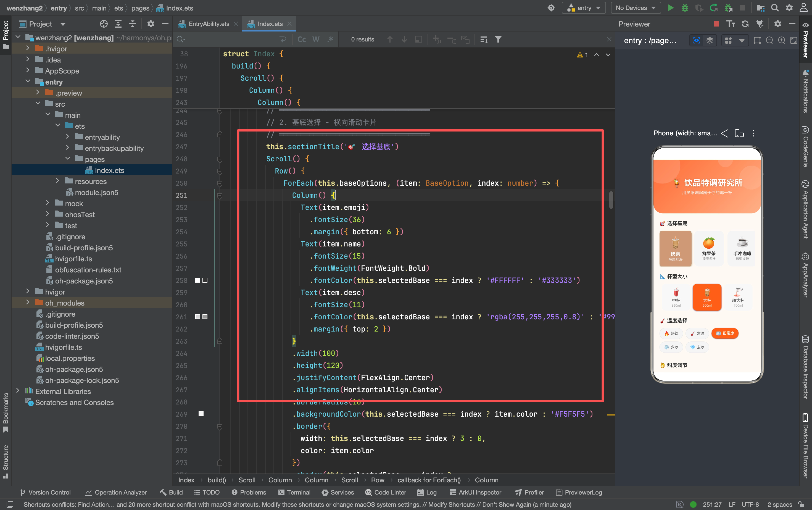
Task: Open Previewer settings gear
Action: tap(777, 24)
